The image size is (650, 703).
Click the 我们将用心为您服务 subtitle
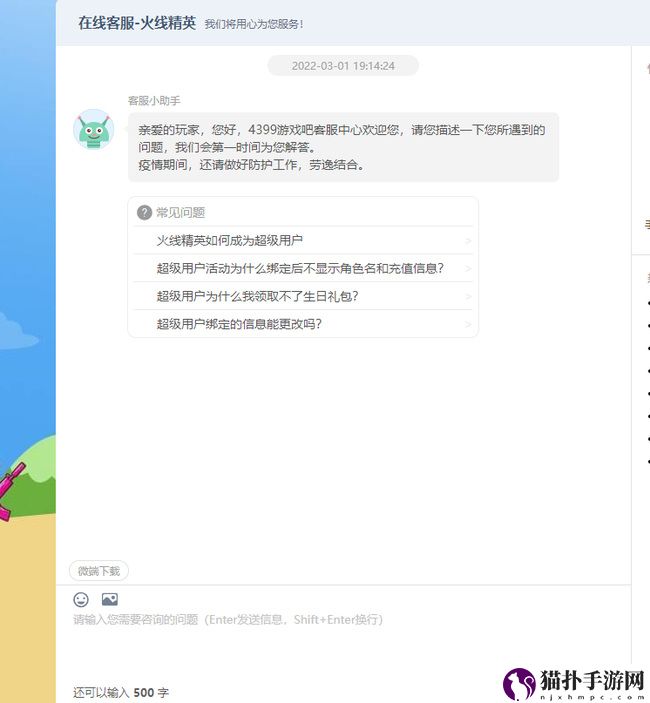pos(254,24)
